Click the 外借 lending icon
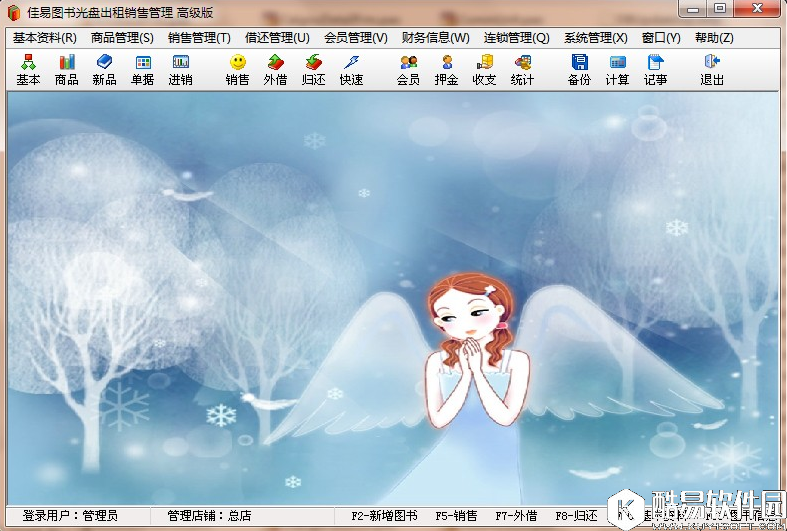Screen dimensions: 787x531 pyautogui.click(x=276, y=69)
